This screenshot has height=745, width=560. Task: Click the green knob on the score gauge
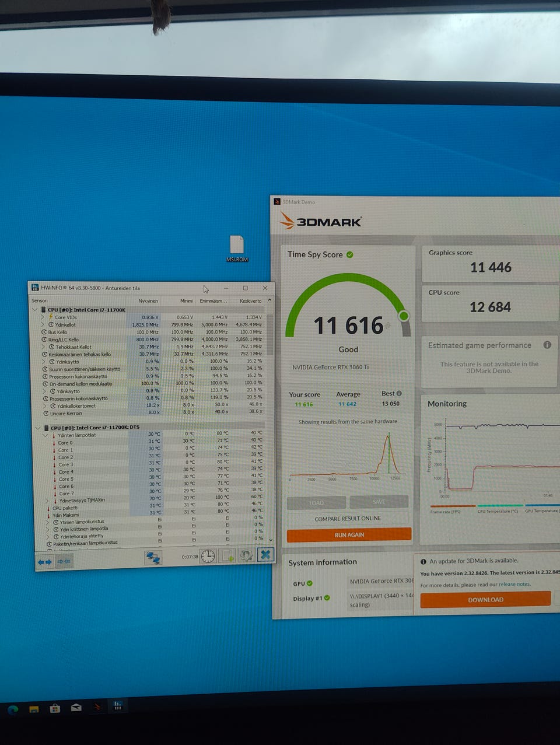click(x=403, y=316)
